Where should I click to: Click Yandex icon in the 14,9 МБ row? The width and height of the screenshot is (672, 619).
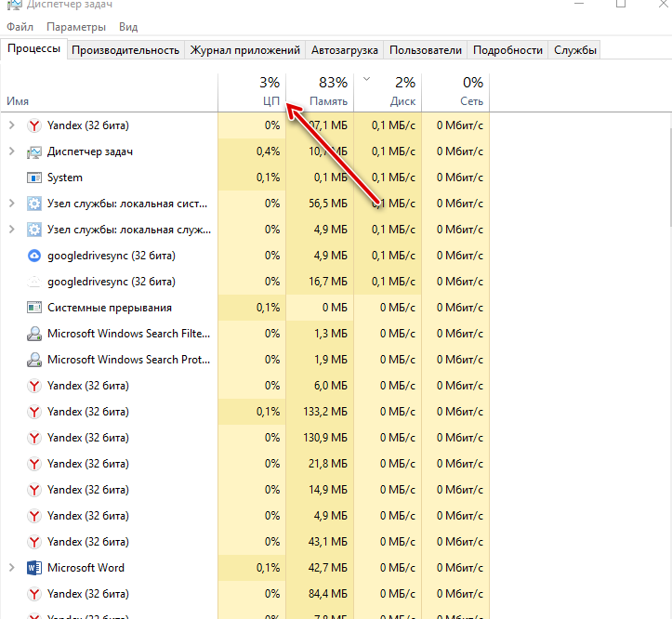(34, 490)
